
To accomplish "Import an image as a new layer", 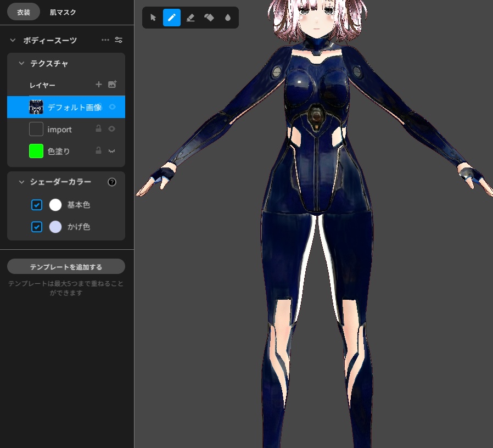I will point(112,84).
